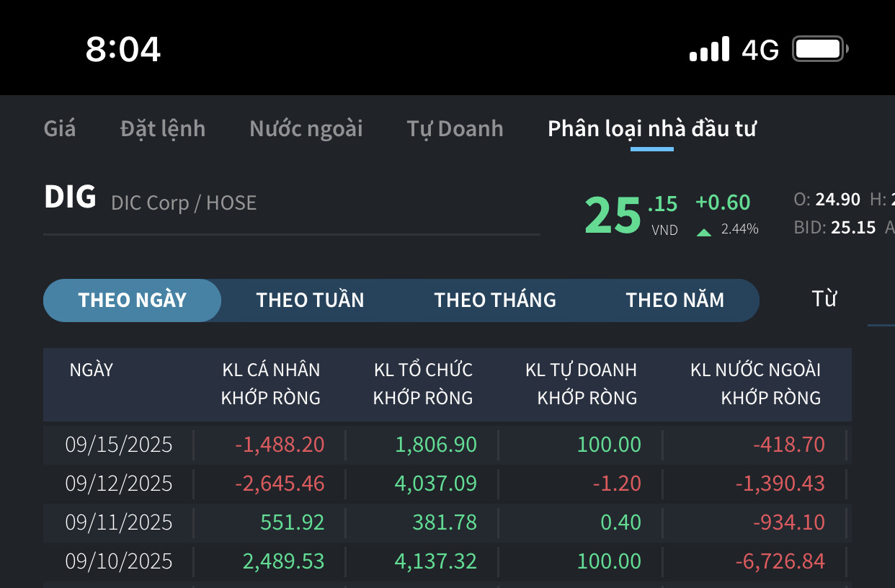895x588 pixels.
Task: Open the Nước ngoài tab
Action: point(306,129)
